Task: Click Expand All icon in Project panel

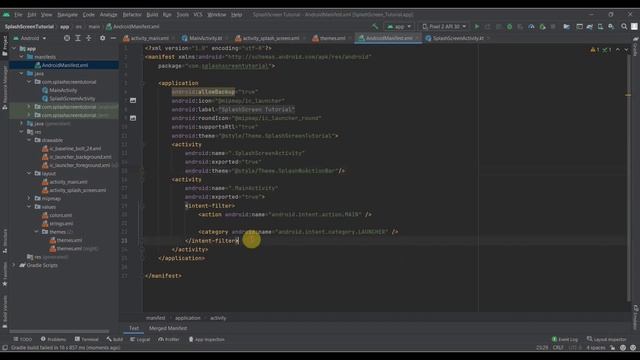Action: (78, 38)
